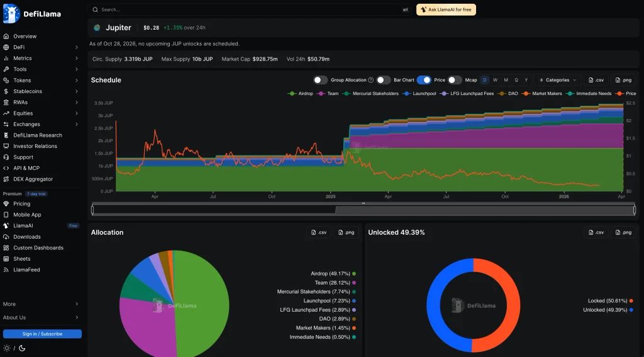The height and width of the screenshot is (357, 644).
Task: Click the Custom Dashboards grid icon
Action: coord(6,247)
